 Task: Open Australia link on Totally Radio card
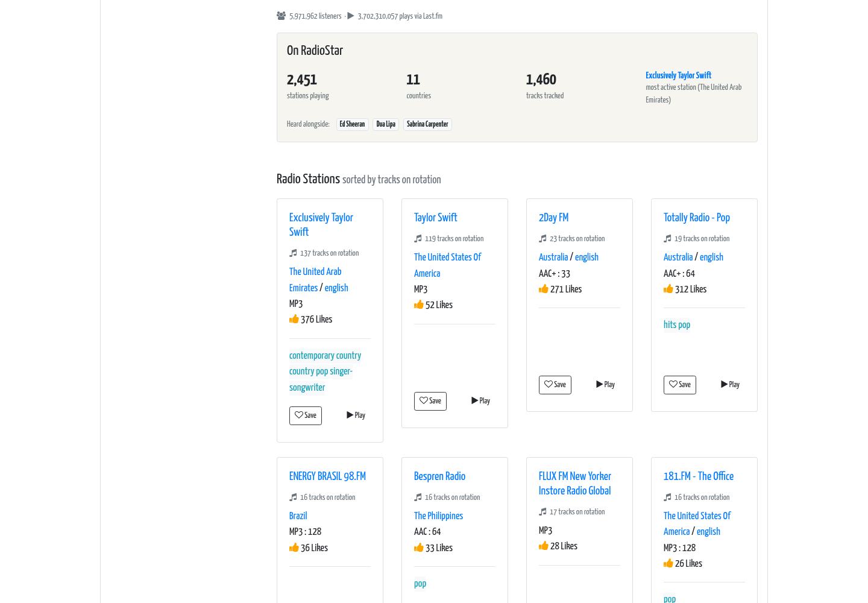(x=678, y=257)
